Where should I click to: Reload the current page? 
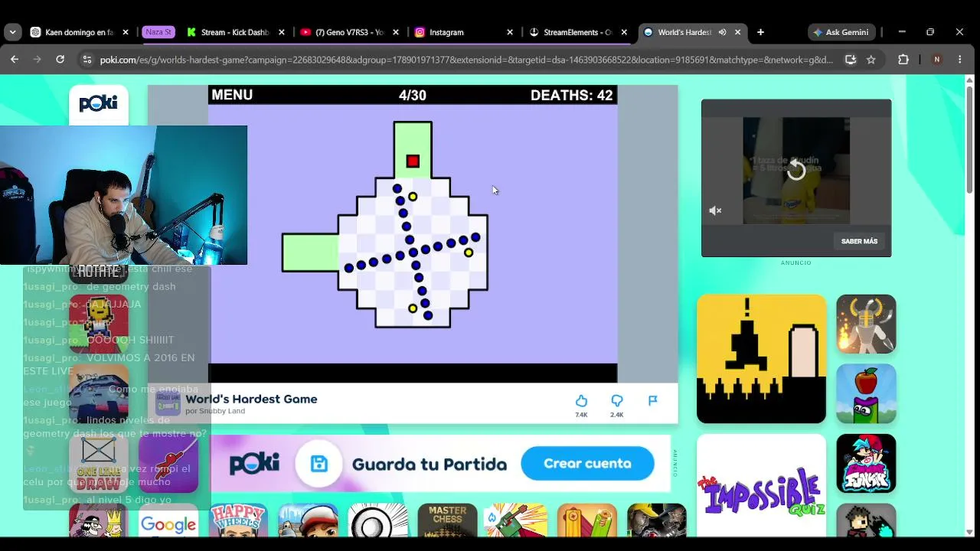(x=60, y=59)
